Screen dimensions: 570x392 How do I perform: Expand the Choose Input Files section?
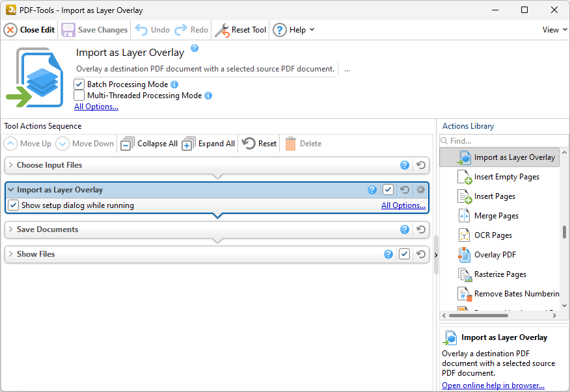[12, 165]
